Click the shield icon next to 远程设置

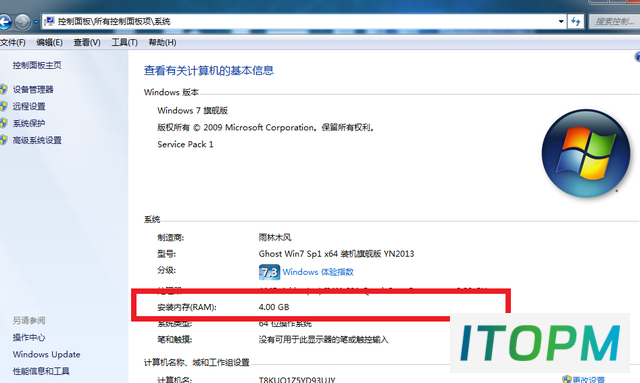coord(3,106)
